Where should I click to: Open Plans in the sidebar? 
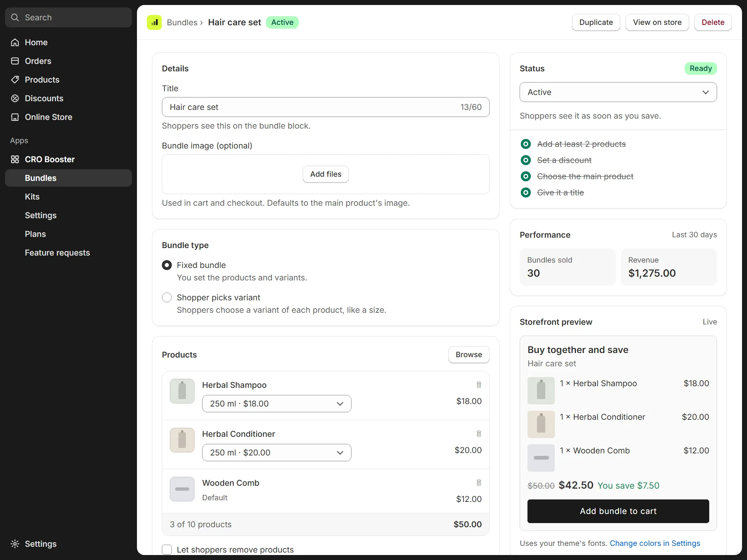68,234
